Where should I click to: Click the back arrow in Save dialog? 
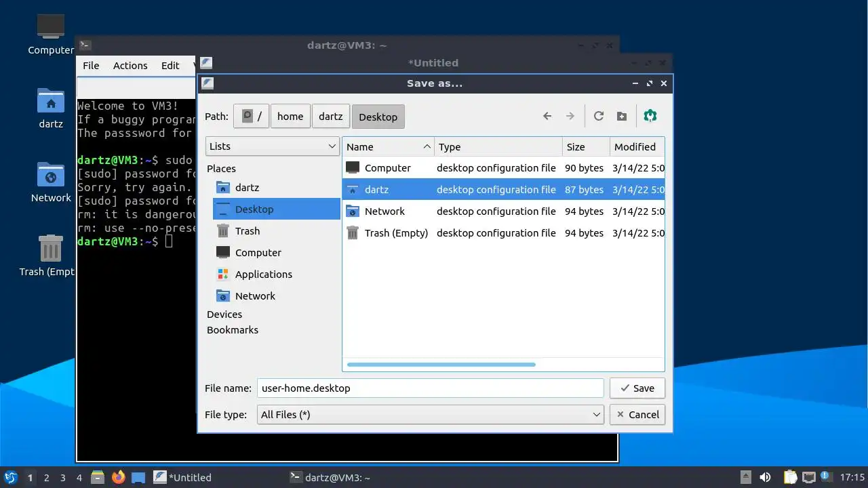[547, 116]
